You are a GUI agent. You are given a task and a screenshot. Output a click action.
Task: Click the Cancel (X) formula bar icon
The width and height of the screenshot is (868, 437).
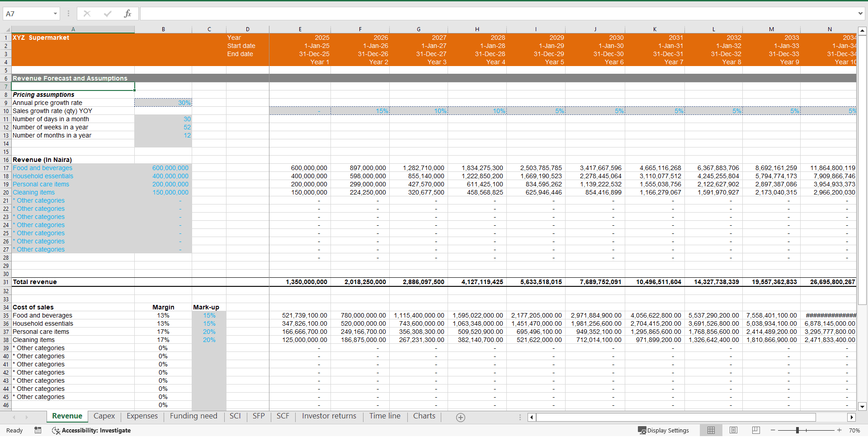(87, 14)
